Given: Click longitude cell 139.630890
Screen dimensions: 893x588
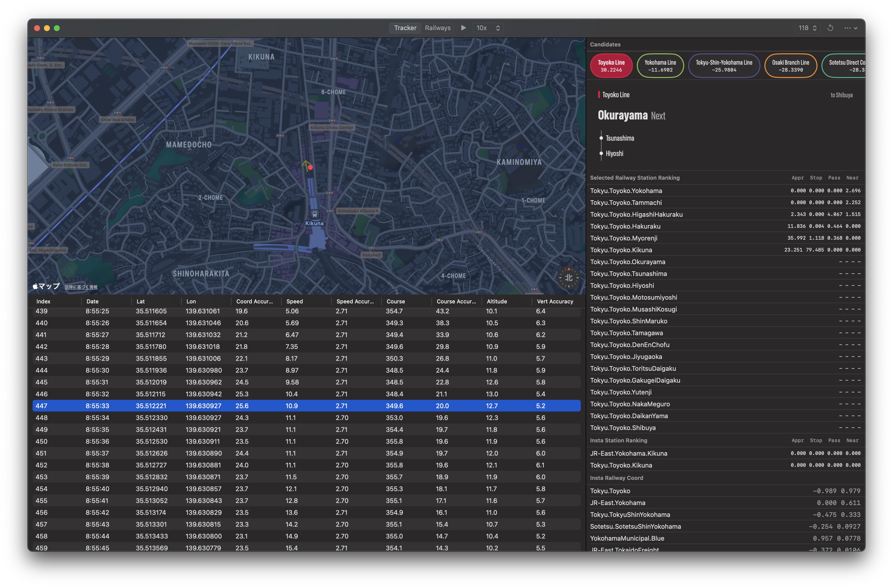Looking at the screenshot, I should click(204, 453).
